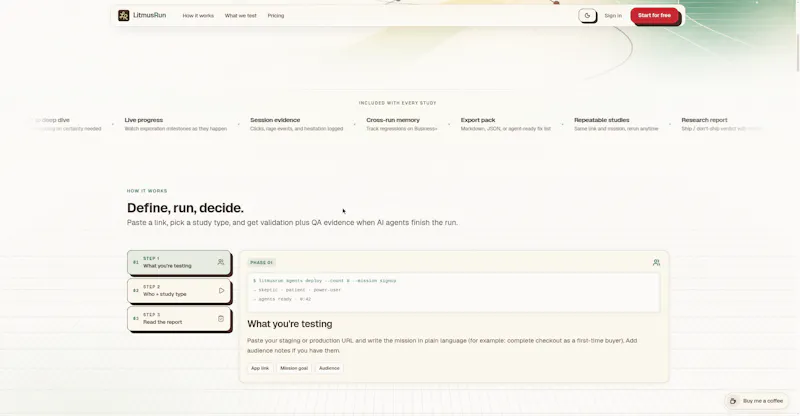This screenshot has height=416, width=800.
Task: Select the Step 3 Read the report tab
Action: [x=179, y=319]
